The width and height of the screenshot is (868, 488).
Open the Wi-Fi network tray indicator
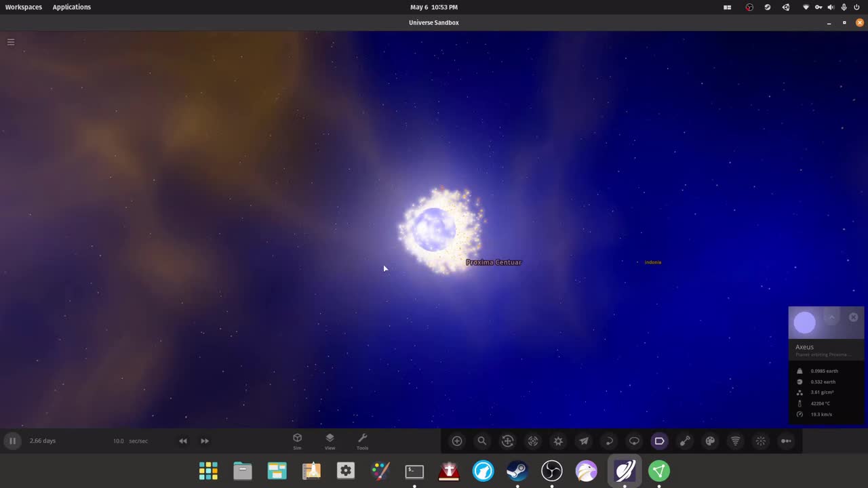[806, 7]
